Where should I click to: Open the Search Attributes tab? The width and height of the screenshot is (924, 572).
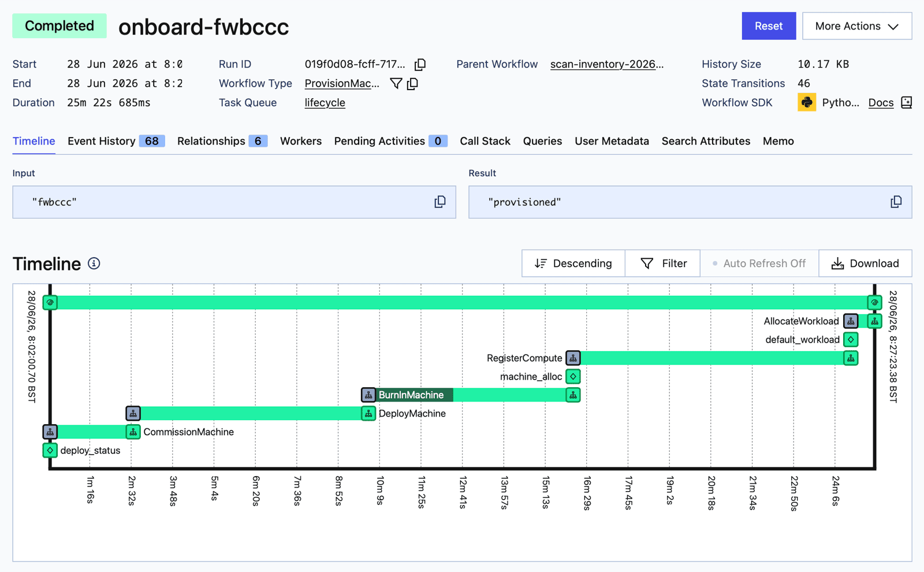click(706, 141)
